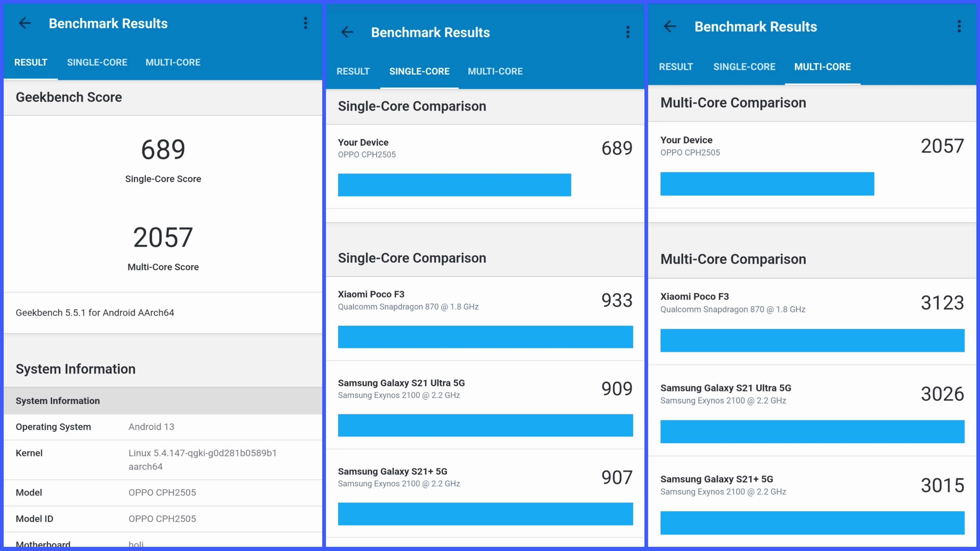Switch to MULTI-CORE tab in left panel

click(173, 62)
